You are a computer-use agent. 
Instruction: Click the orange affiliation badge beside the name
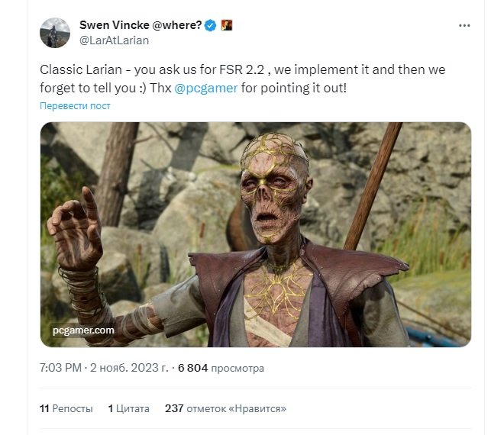[x=226, y=25]
